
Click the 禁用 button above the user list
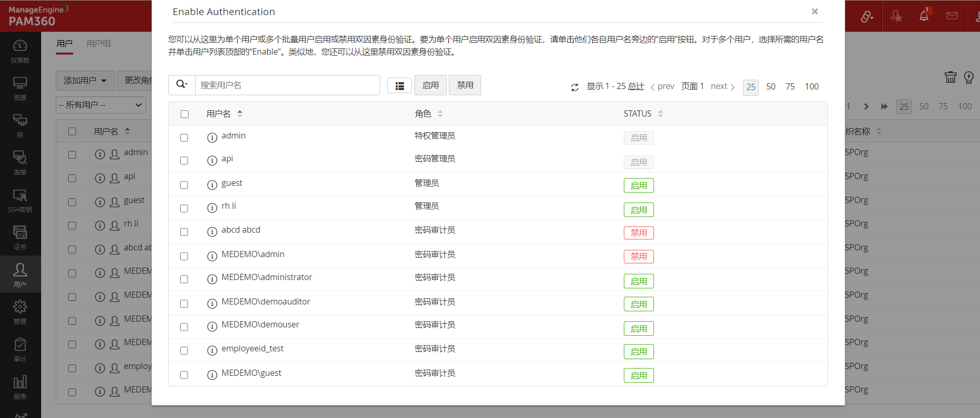coord(465,85)
